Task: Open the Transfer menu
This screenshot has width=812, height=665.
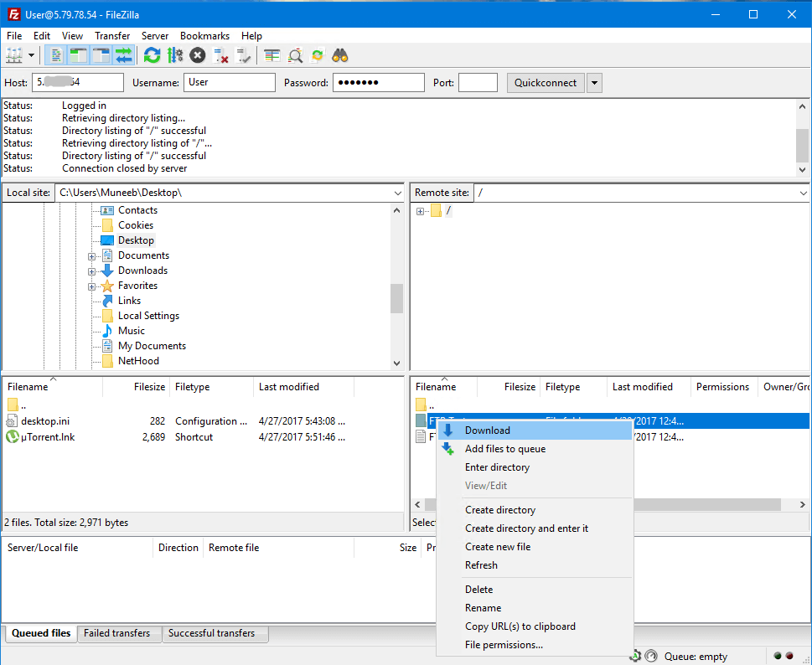Action: tap(111, 36)
